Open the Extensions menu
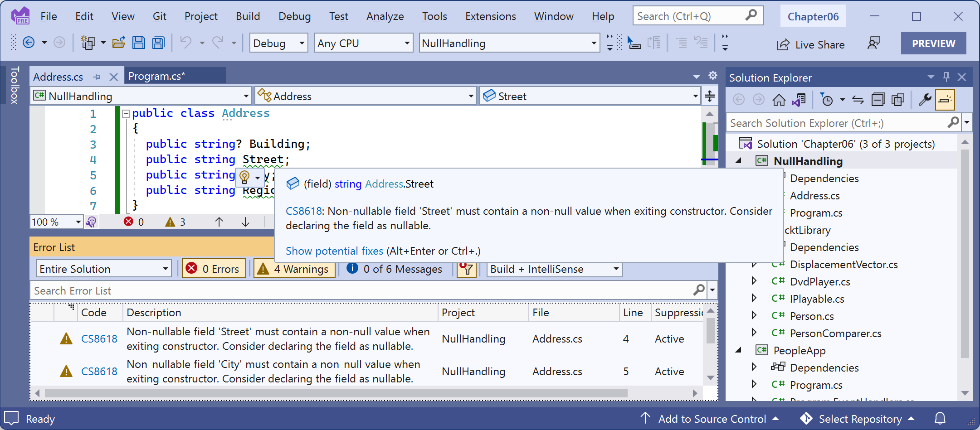The height and width of the screenshot is (430, 980). (490, 16)
